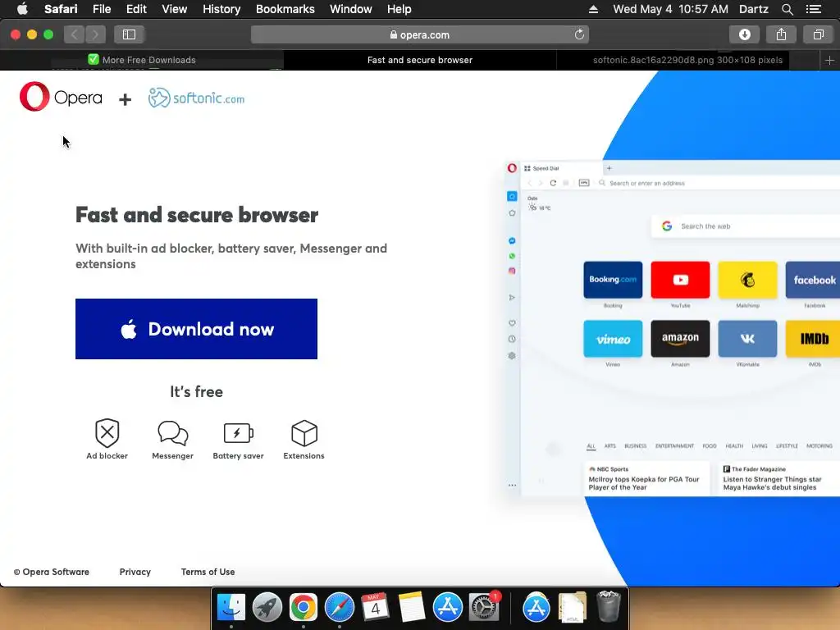Switch to More Free Downloads tab
Image resolution: width=840 pixels, height=630 pixels.
142,60
